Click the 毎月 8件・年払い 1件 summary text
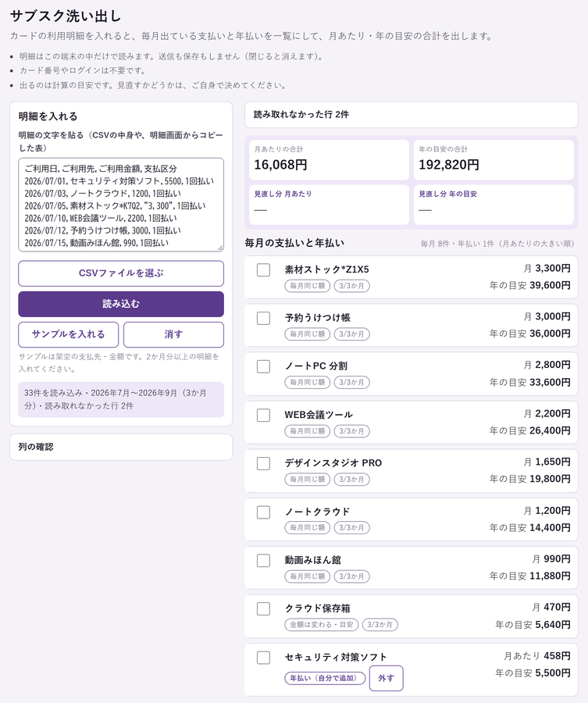This screenshot has height=703, width=588. pyautogui.click(x=497, y=244)
